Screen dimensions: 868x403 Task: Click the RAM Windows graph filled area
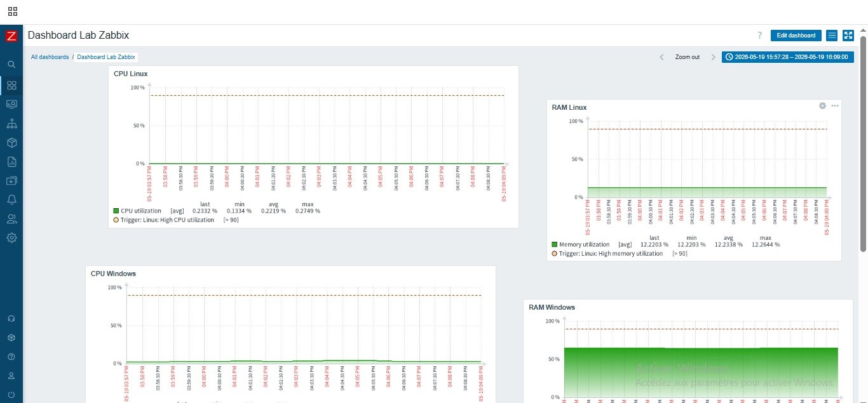point(702,373)
